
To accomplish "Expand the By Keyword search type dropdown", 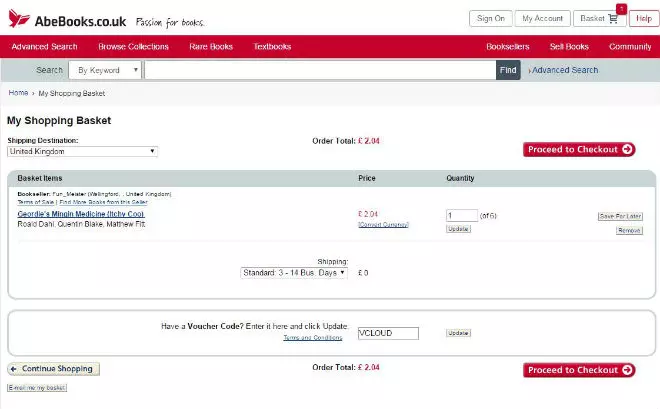I will coord(105,70).
